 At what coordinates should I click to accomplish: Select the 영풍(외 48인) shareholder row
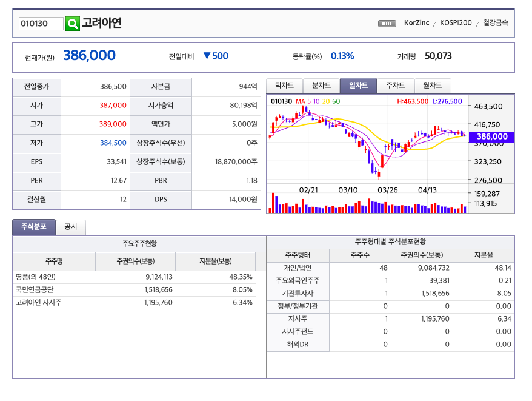click(135, 277)
